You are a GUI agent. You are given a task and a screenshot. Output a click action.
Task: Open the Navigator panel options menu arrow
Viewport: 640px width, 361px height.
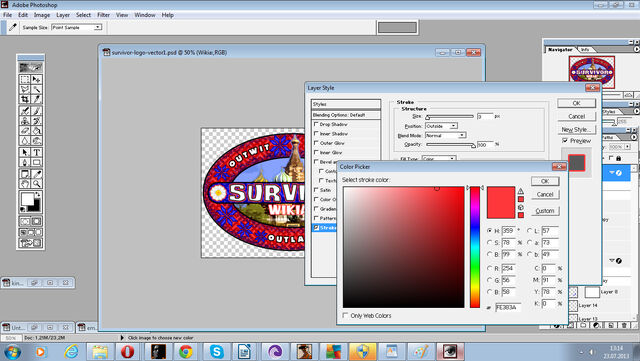tap(636, 49)
